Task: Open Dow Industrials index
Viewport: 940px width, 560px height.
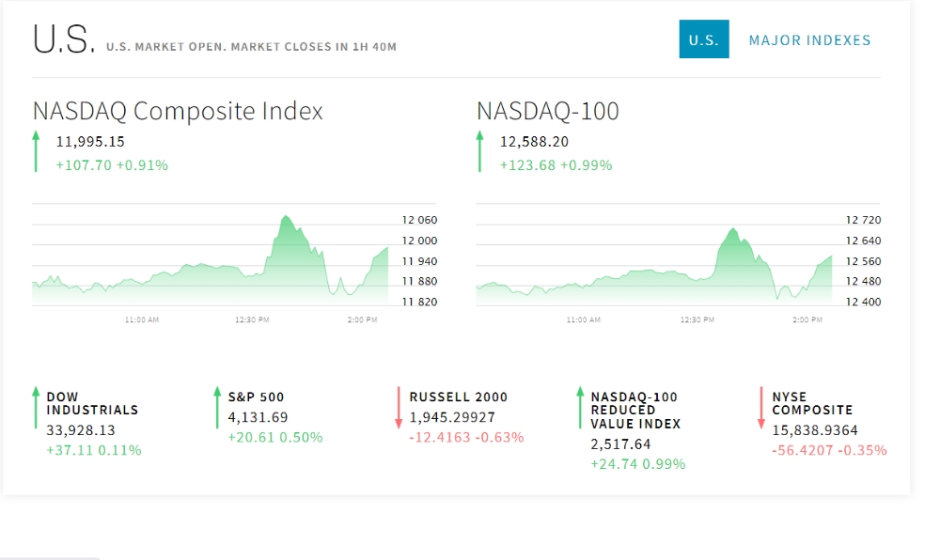Action: (92, 403)
